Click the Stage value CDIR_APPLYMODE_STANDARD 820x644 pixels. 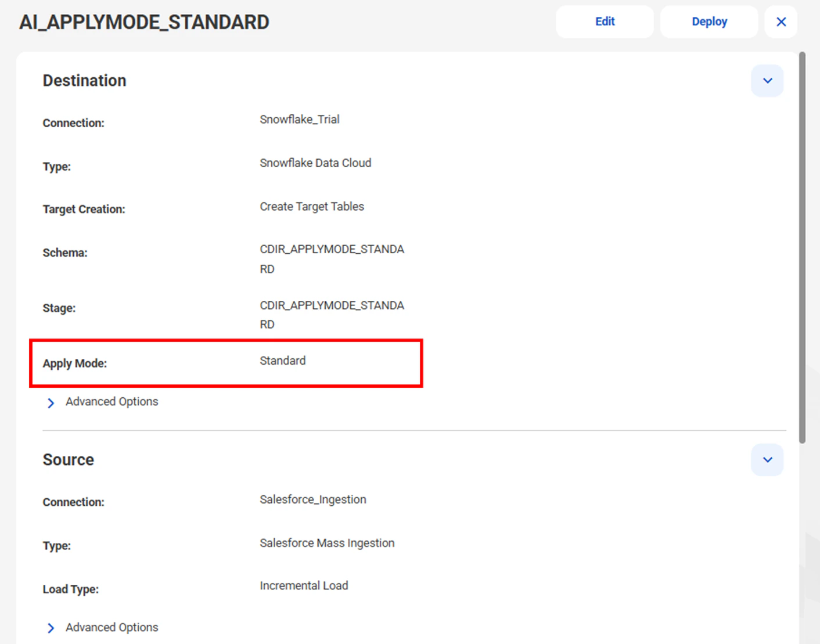pyautogui.click(x=332, y=315)
